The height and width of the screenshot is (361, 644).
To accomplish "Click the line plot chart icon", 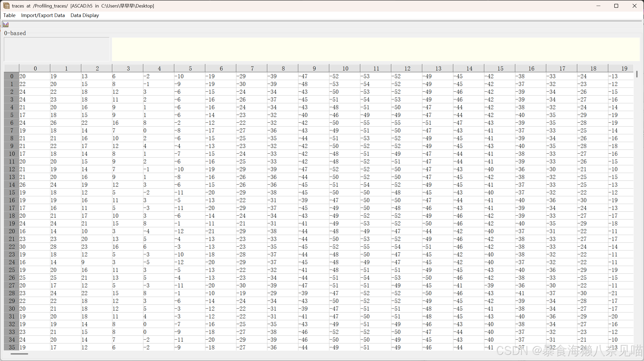I will (x=6, y=25).
